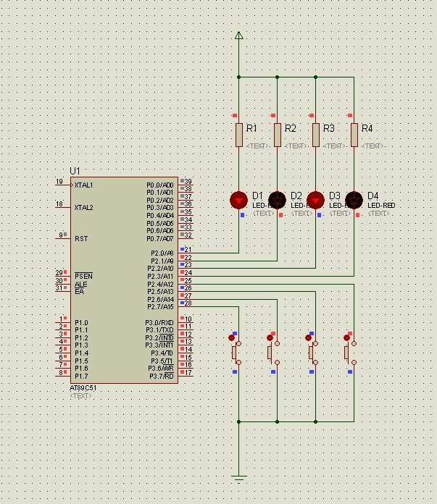Image resolution: width=437 pixels, height=504 pixels.
Task: Click the LED D4 labeled LED-RED
Action: [x=354, y=199]
